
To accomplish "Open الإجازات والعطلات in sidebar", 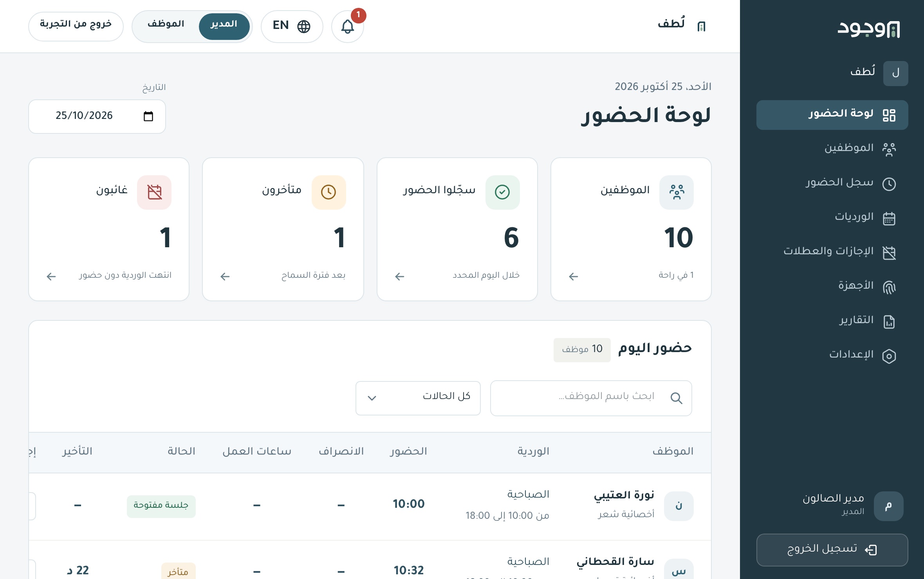I will click(x=832, y=252).
